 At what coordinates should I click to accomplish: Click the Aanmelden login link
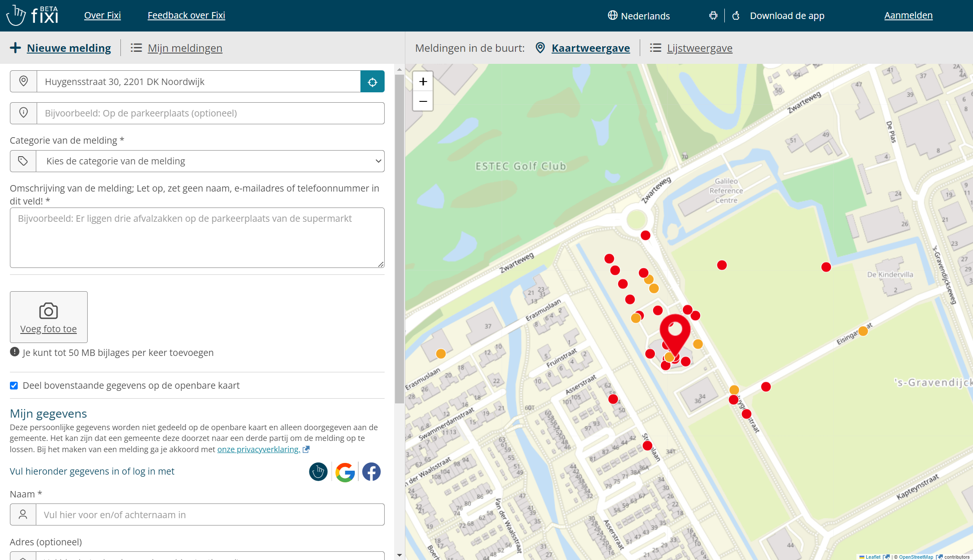click(908, 16)
